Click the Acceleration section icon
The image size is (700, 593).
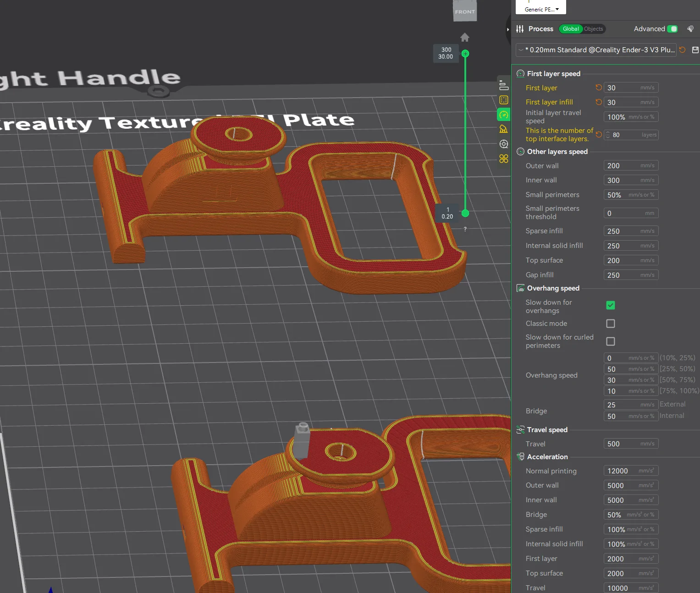(520, 457)
